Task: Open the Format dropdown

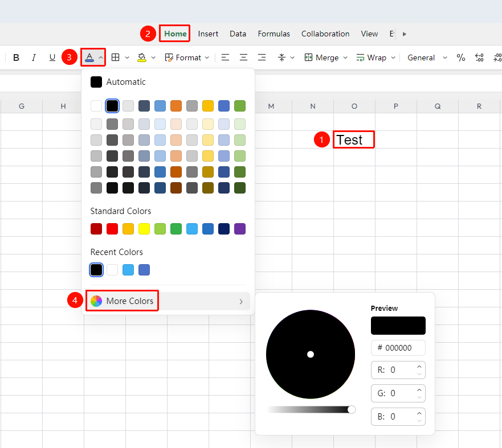Action: 187,57
